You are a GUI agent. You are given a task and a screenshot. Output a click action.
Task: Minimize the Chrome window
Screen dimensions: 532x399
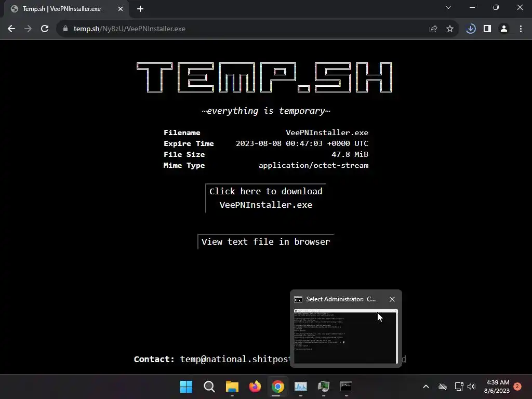pos(472,7)
